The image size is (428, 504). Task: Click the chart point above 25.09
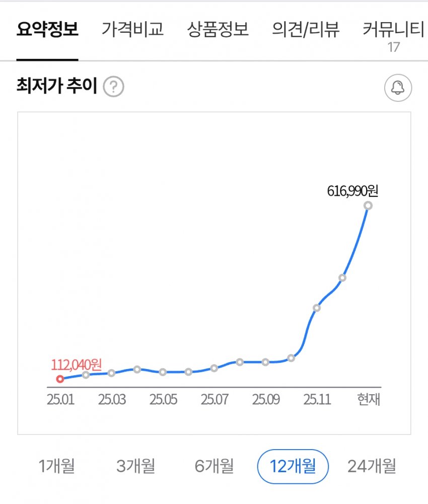[x=265, y=362]
